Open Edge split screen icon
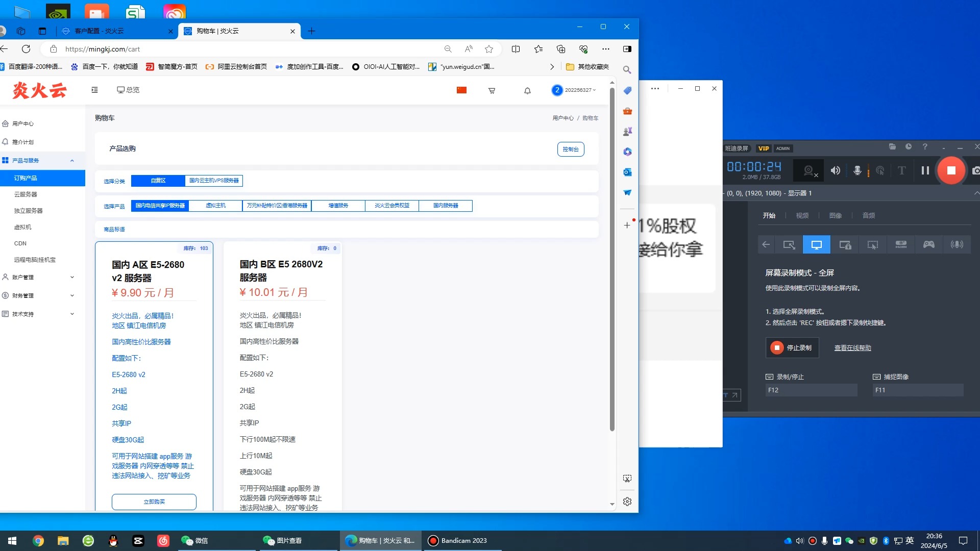Screen dimensions: 980x551 [516, 49]
